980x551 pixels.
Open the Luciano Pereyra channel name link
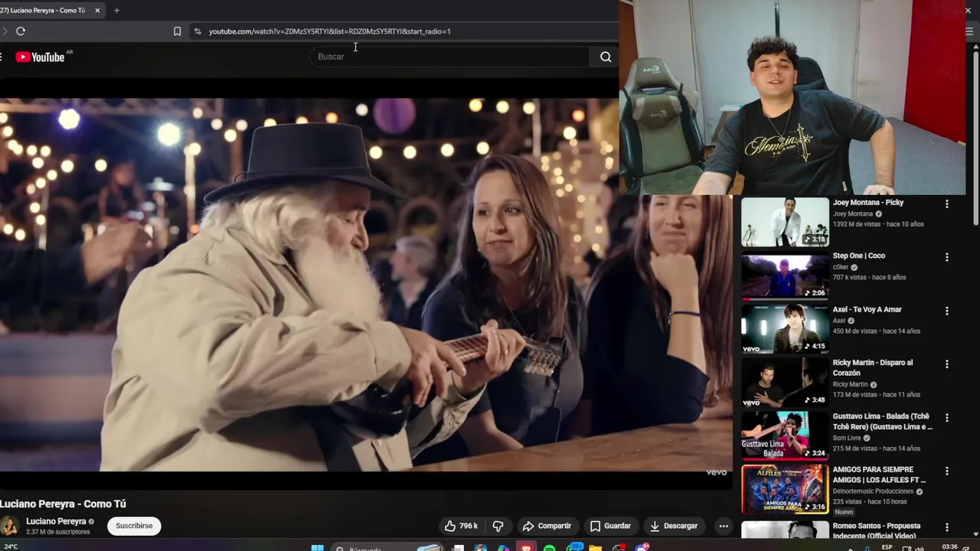click(56, 521)
